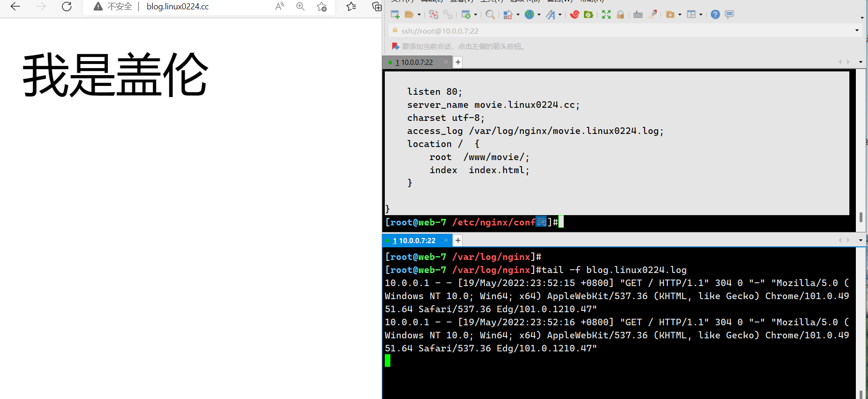Expand the color scheme dropdown arrow
This screenshot has width=868, height=399.
point(518,14)
